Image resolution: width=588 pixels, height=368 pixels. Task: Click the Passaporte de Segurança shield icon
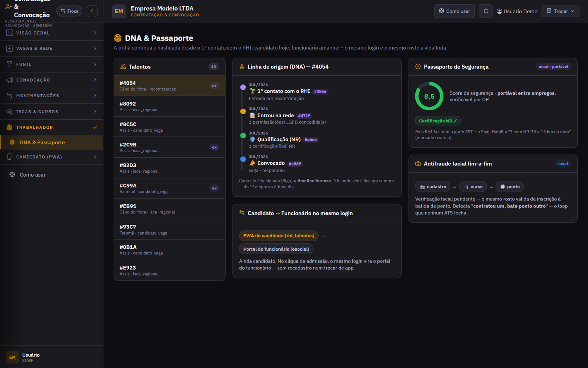[418, 67]
